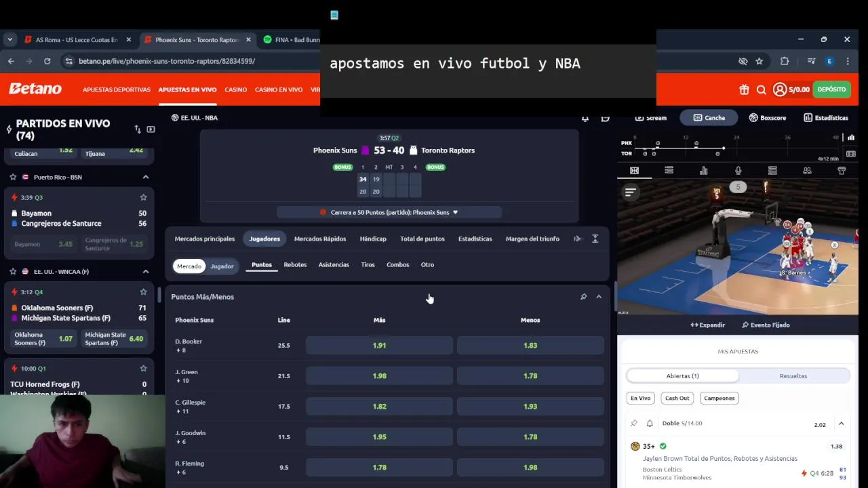The width and height of the screenshot is (868, 488).
Task: Click the bar chart icon beside the match timeline
Action: [x=851, y=138]
